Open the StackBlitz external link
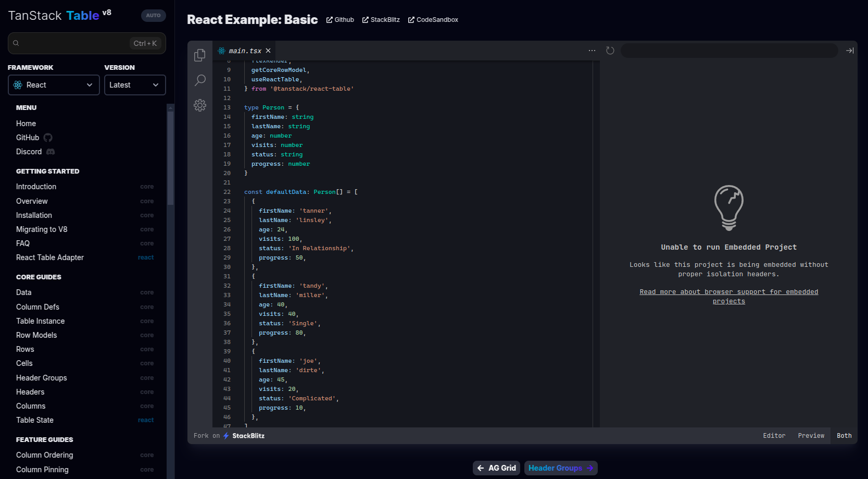 [x=381, y=20]
